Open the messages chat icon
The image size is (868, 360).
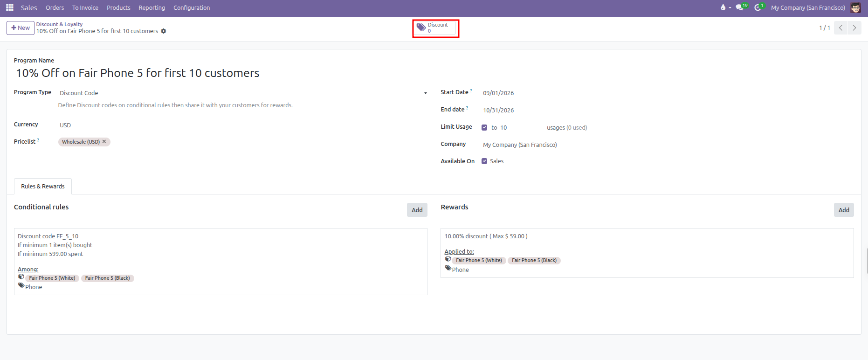pyautogui.click(x=741, y=7)
